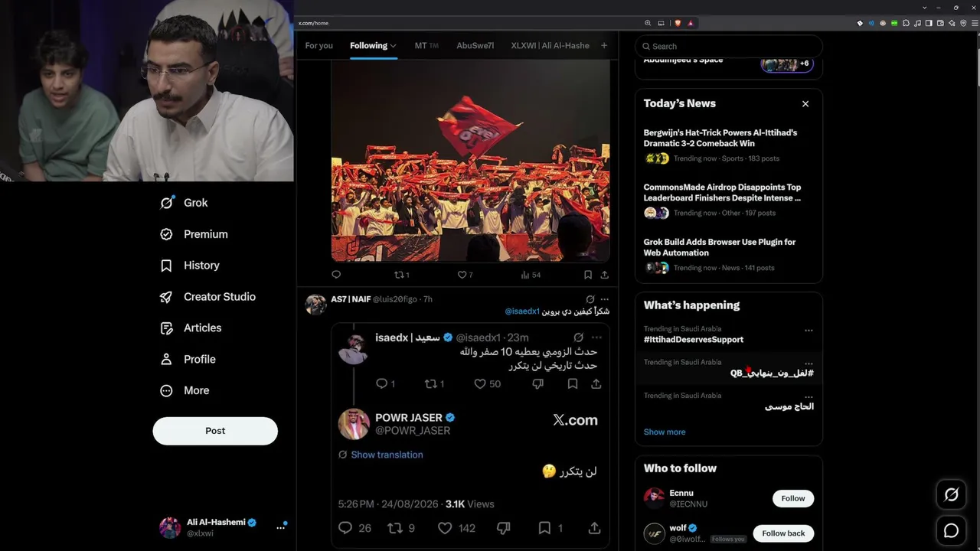This screenshot has width=980, height=551.
Task: Open the More sidebar menu
Action: coord(185,390)
